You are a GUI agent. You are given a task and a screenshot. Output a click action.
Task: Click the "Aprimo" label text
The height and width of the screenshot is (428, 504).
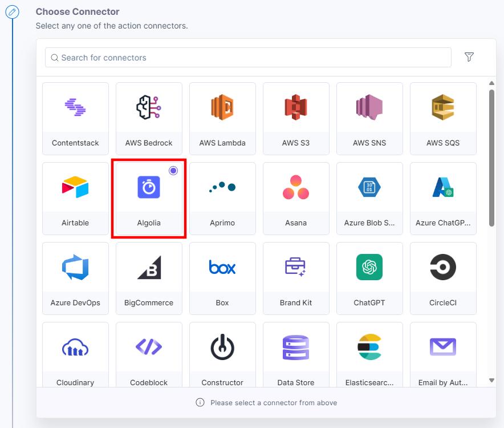coord(222,223)
